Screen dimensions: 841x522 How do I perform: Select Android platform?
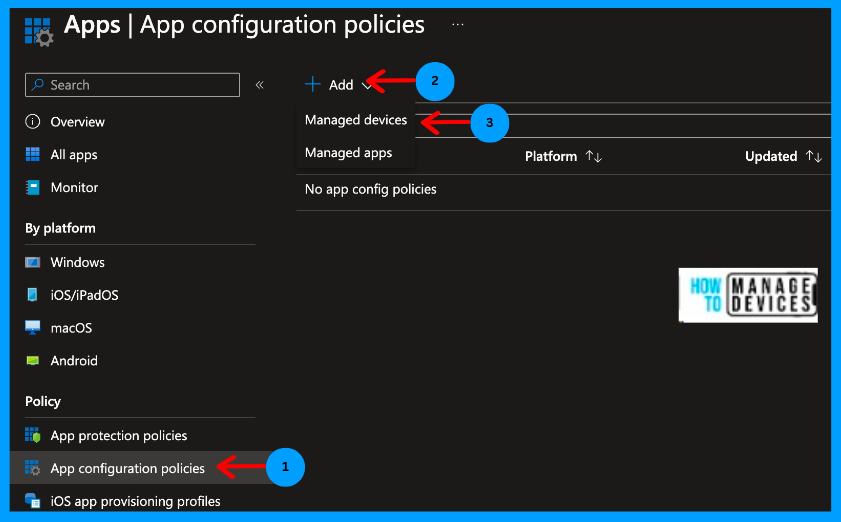[x=74, y=361]
